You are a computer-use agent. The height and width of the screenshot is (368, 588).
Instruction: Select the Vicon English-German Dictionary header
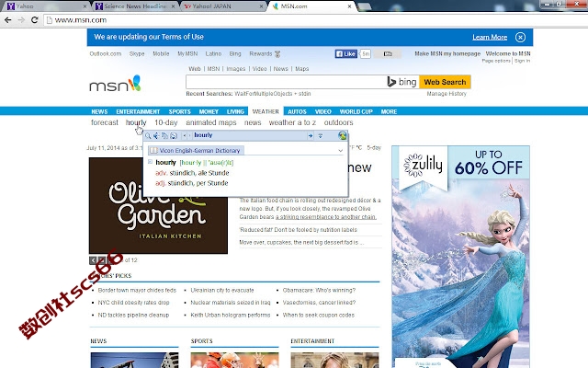coord(196,151)
